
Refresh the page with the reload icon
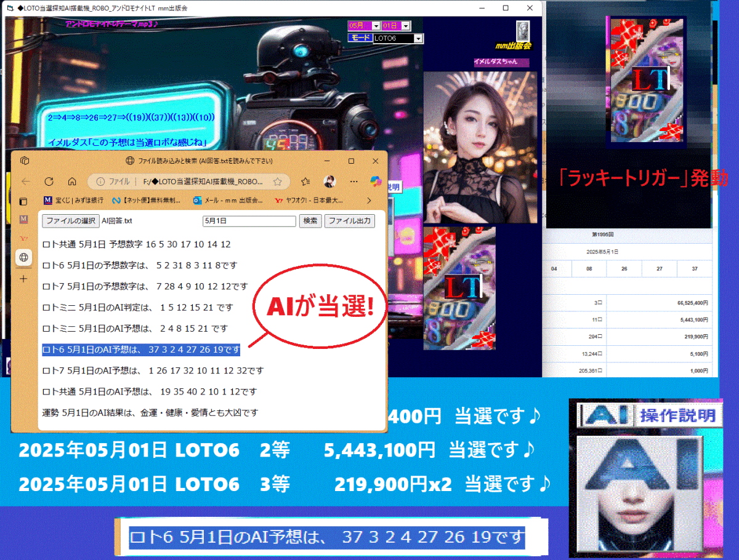(x=48, y=181)
